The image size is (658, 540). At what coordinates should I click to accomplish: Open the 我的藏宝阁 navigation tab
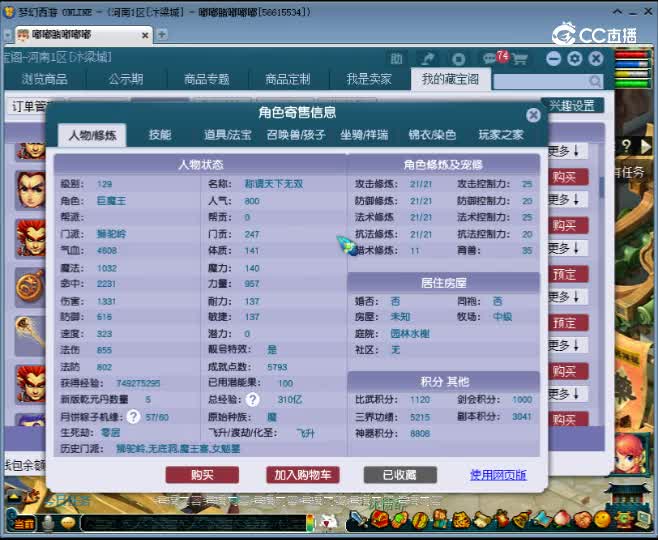point(450,79)
